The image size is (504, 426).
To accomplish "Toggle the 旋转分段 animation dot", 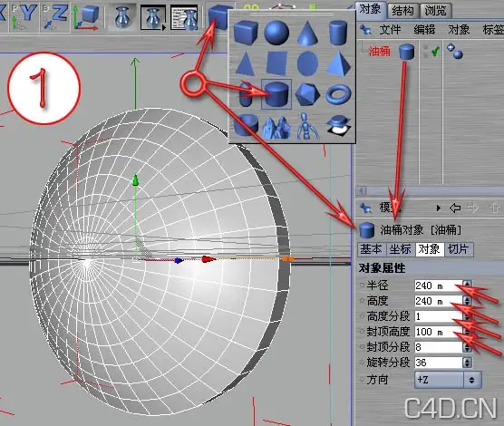I will pos(362,362).
